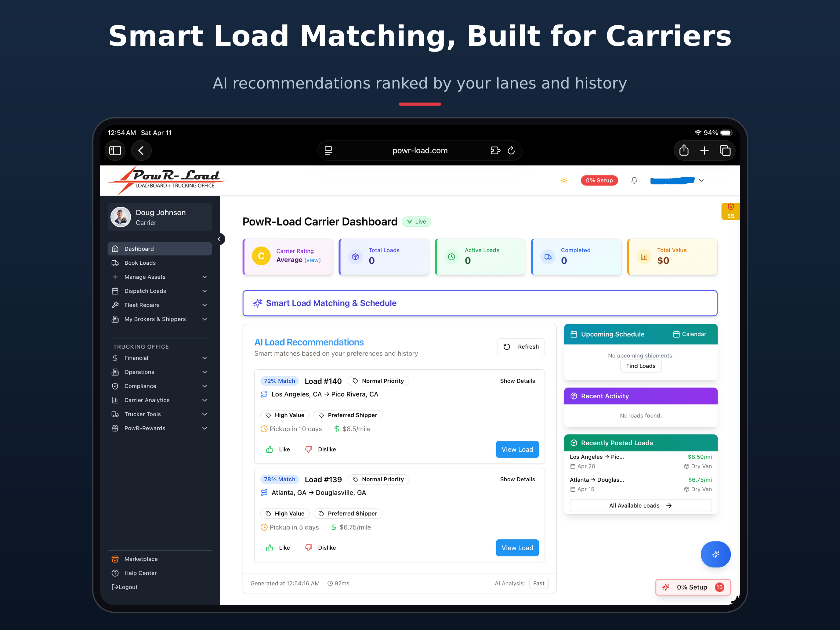Click the Recent Activity header icon
Viewport: 840px width, 630px height.
(x=574, y=396)
